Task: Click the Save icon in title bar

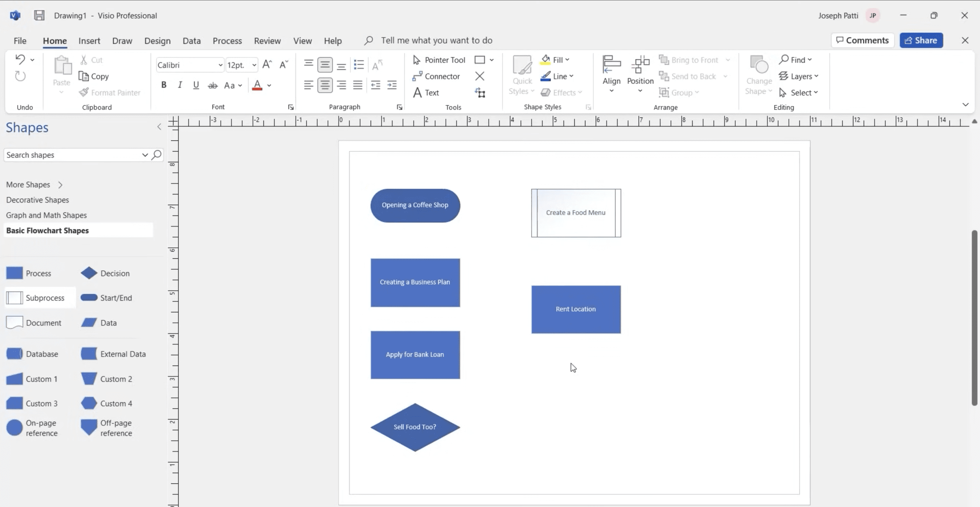Action: click(39, 15)
